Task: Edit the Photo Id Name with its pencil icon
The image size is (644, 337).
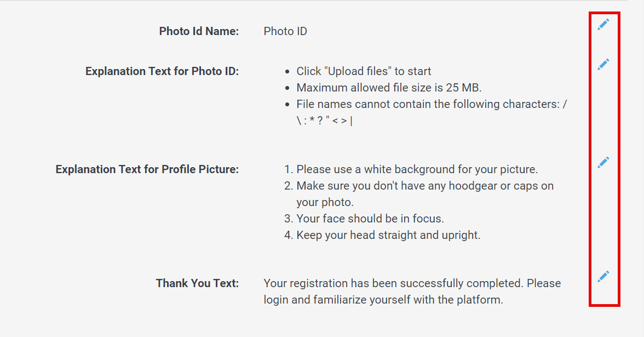Action: click(x=603, y=25)
